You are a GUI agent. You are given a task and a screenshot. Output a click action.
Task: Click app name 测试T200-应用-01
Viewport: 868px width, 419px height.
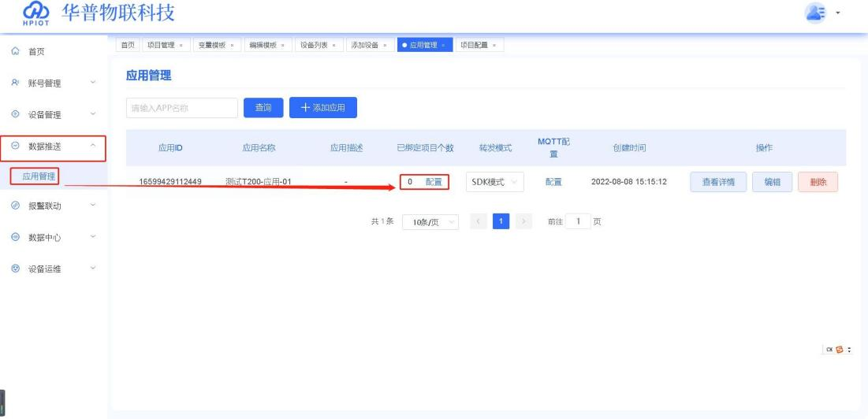[x=259, y=182]
